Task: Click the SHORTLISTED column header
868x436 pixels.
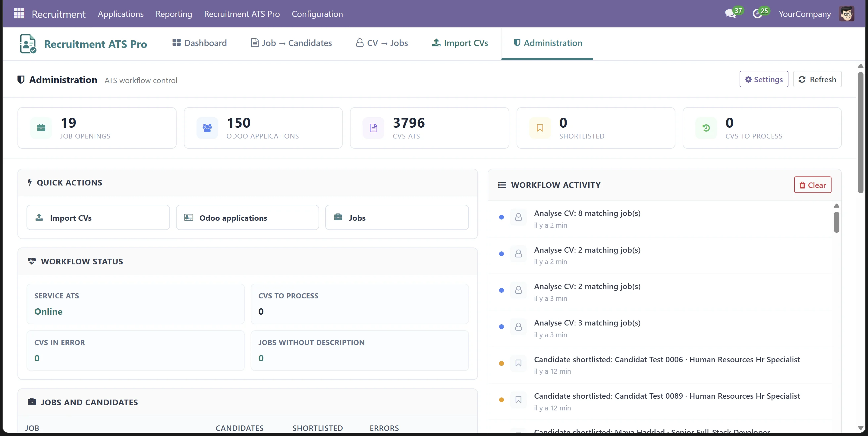Action: coord(317,428)
